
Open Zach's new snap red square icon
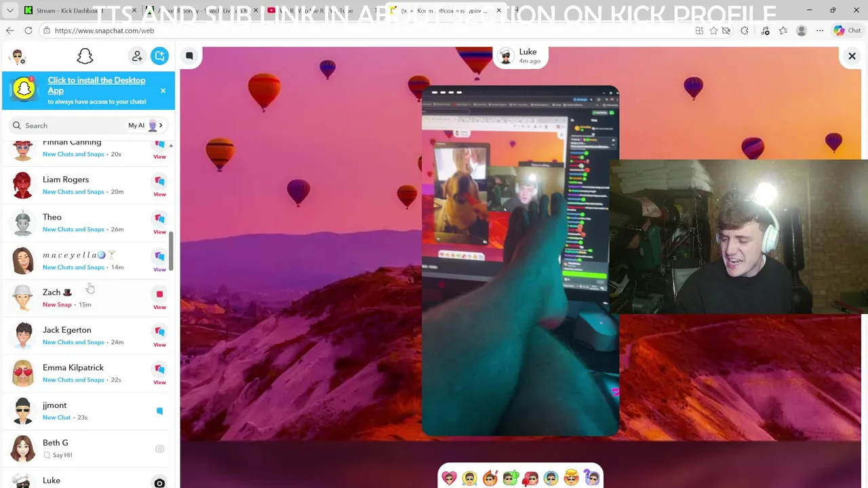click(x=159, y=294)
